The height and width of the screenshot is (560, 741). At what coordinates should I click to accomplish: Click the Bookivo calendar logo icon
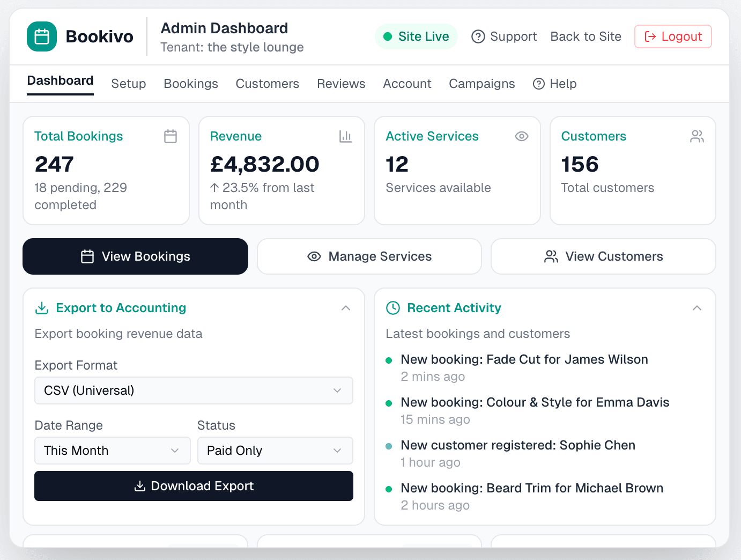(41, 36)
